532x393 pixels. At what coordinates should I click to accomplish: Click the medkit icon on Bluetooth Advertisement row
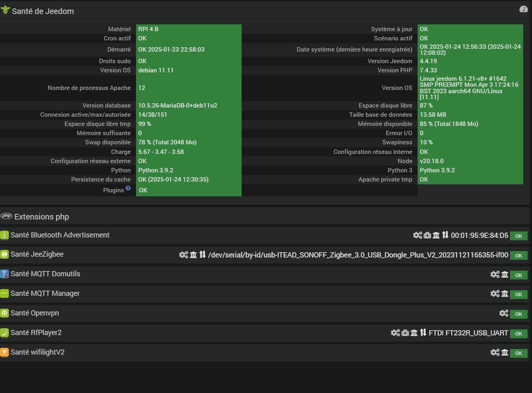coord(427,235)
